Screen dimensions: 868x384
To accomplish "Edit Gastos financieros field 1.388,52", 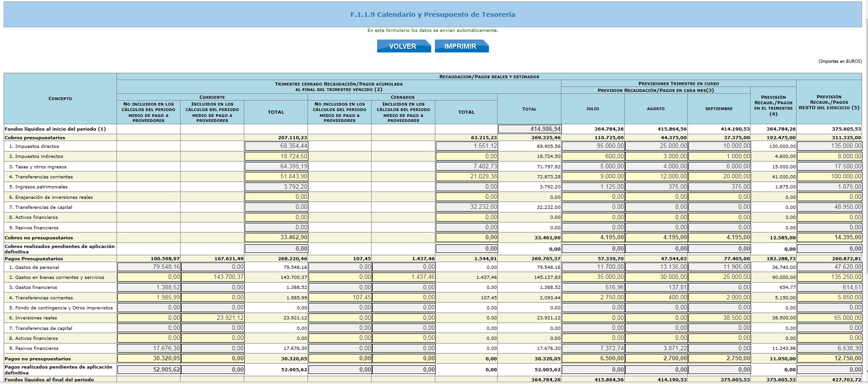I will [149, 288].
